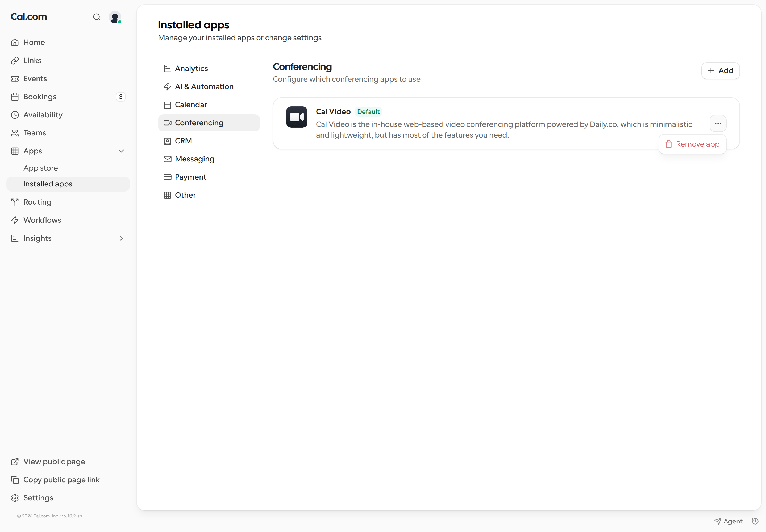Switch to Analytics category
The image size is (766, 532).
tap(209, 68)
